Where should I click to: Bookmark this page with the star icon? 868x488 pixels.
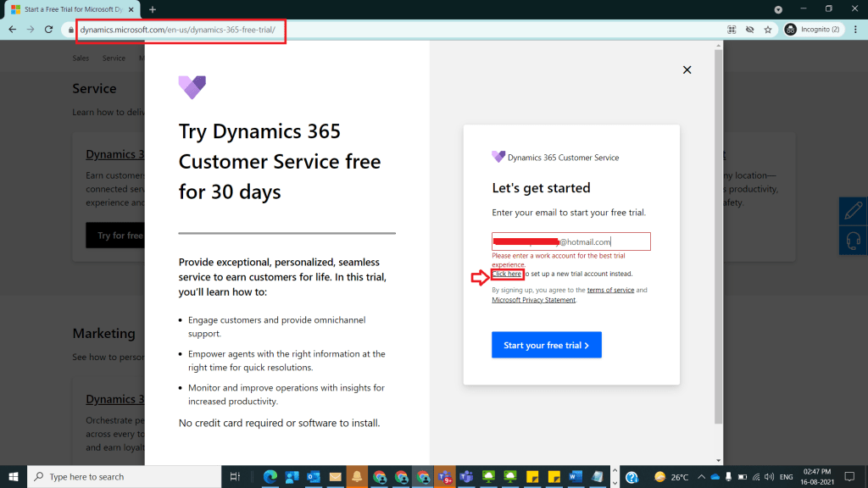pyautogui.click(x=768, y=29)
